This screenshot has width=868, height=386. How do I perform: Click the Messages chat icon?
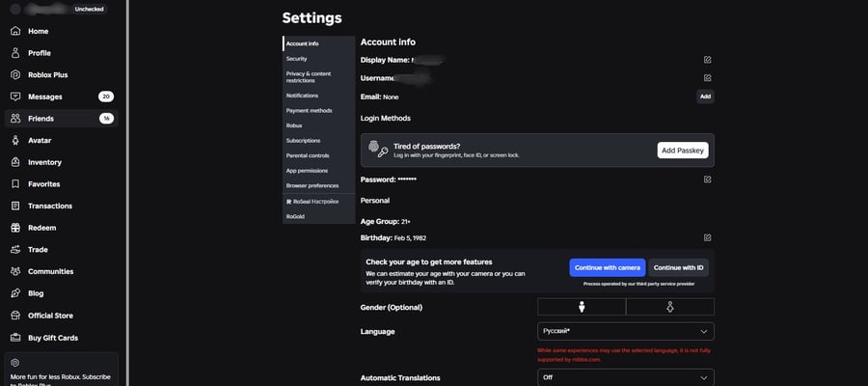click(x=15, y=96)
